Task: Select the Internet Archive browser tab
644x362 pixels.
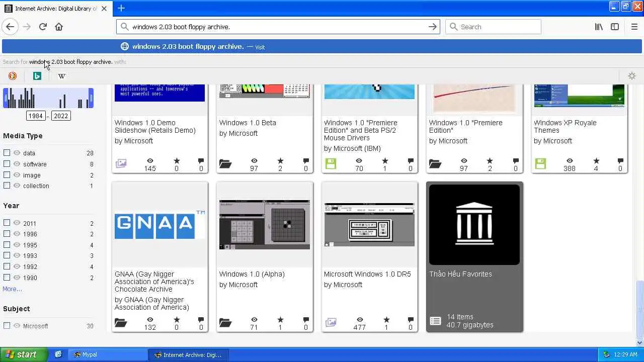Action: 56,9
